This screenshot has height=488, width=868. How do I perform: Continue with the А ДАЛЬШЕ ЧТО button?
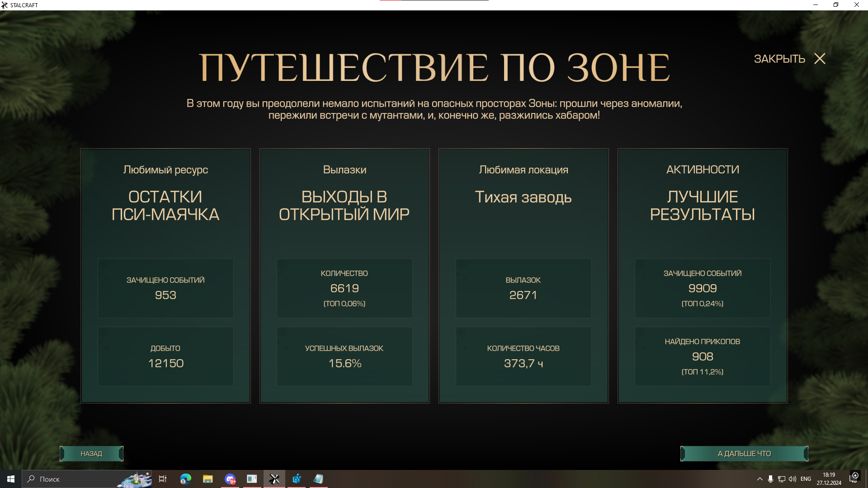(x=744, y=454)
